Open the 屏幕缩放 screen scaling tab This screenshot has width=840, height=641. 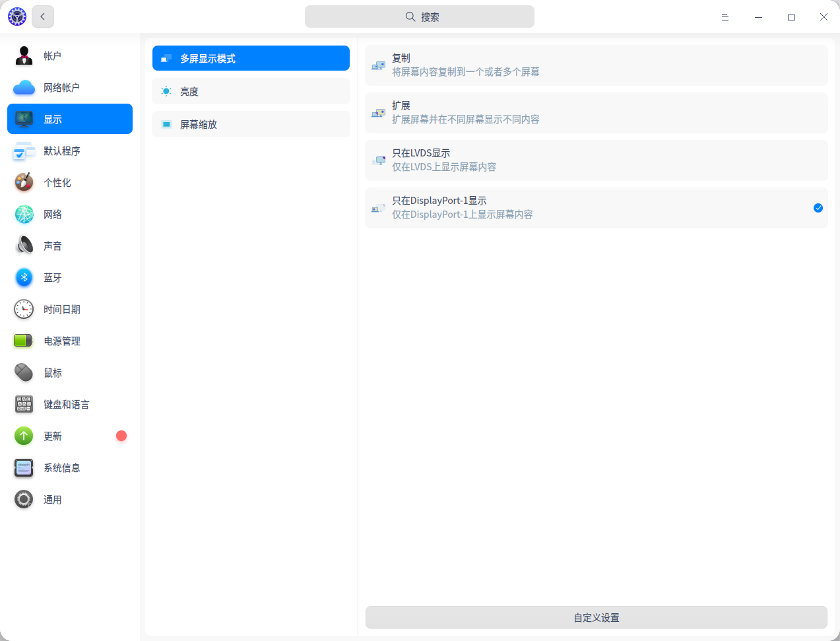tap(251, 124)
